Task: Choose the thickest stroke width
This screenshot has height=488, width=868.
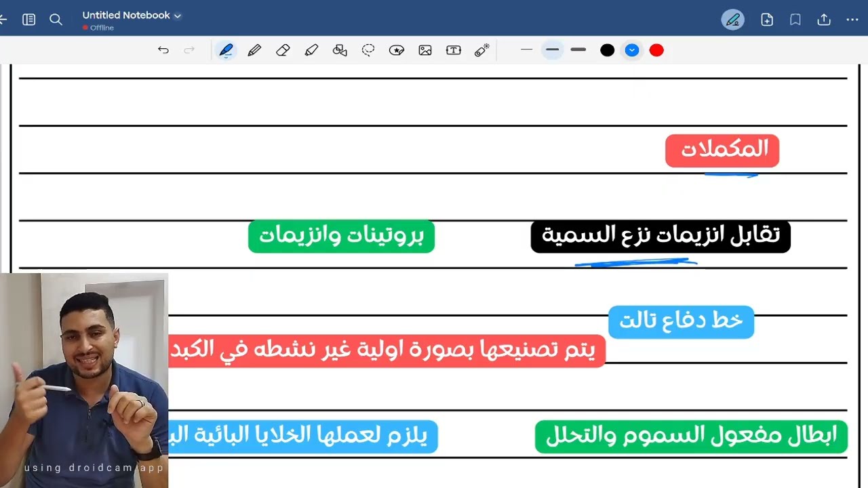Action: pos(578,49)
